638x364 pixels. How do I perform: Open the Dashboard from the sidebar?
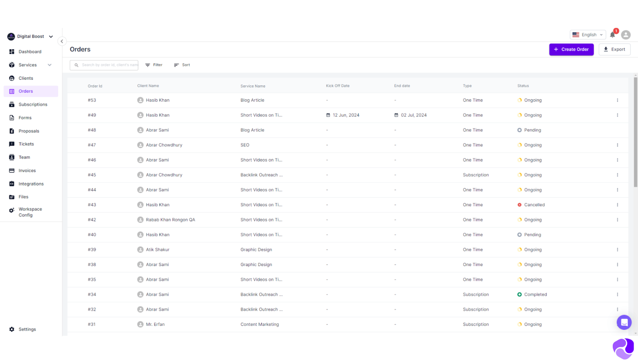pos(30,51)
